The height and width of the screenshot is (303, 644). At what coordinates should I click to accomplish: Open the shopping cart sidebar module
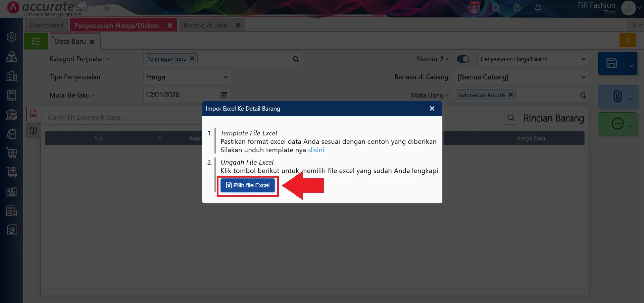tap(12, 153)
